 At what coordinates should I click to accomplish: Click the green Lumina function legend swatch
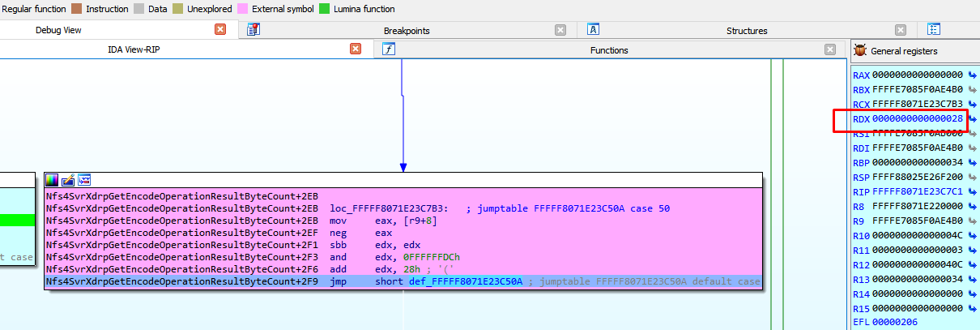coord(324,9)
